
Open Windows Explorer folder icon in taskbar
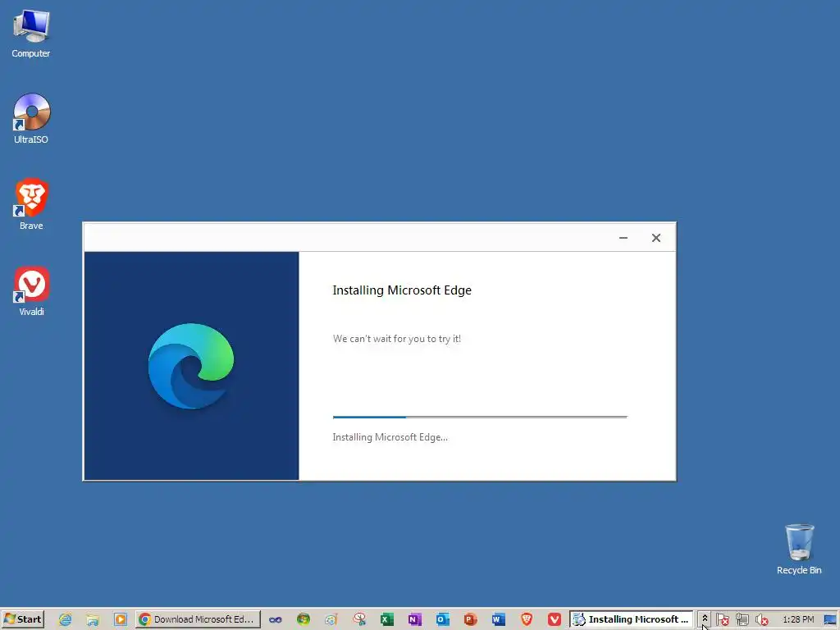pyautogui.click(x=93, y=619)
